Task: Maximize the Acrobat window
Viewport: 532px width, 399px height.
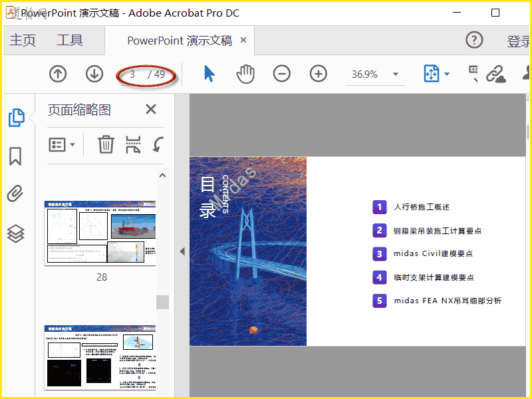Action: (x=495, y=13)
